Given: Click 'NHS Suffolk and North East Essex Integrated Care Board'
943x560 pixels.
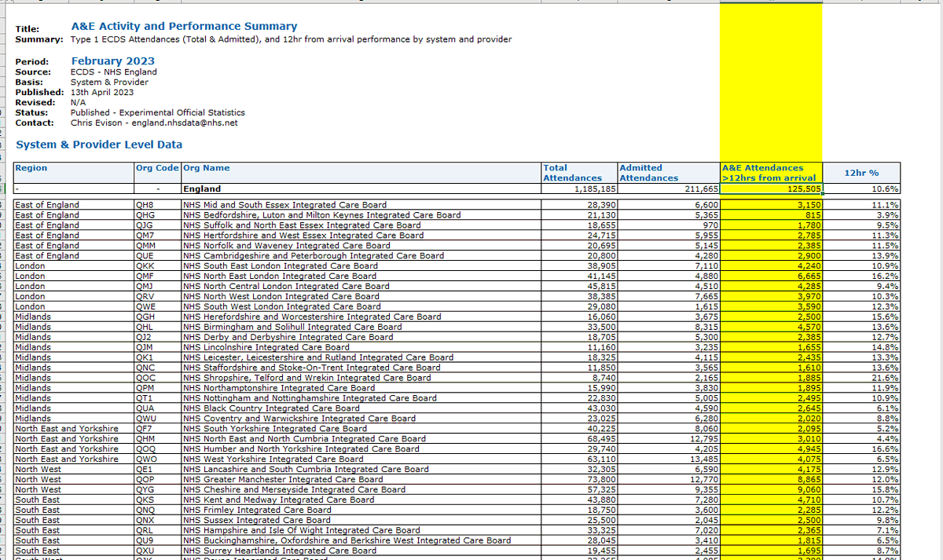Looking at the screenshot, I should pos(361,225).
